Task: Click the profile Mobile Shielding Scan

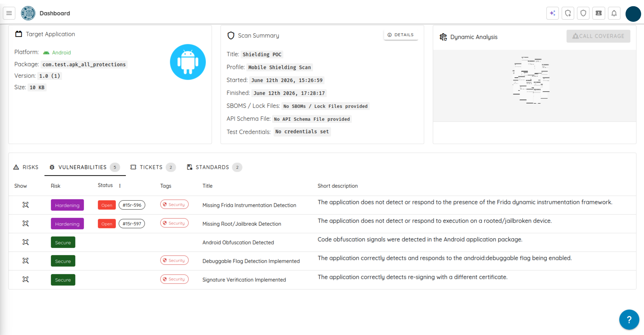Action: pos(279,67)
